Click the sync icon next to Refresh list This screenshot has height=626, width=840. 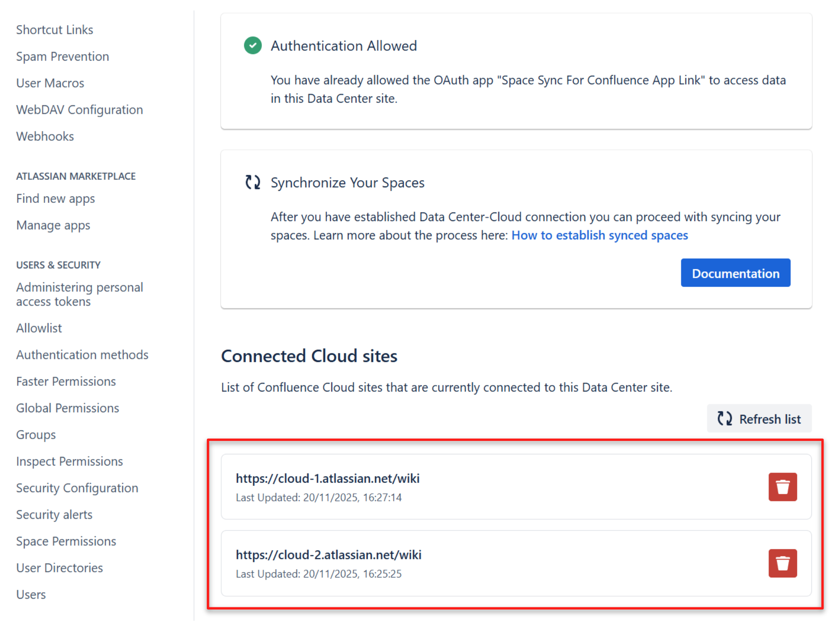[x=724, y=418]
